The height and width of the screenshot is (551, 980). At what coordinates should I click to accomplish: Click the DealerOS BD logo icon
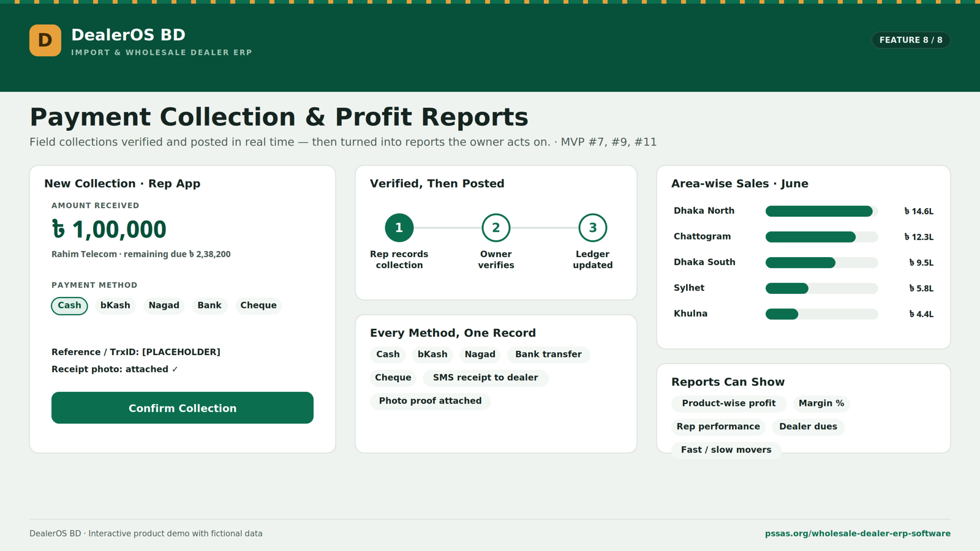[45, 40]
